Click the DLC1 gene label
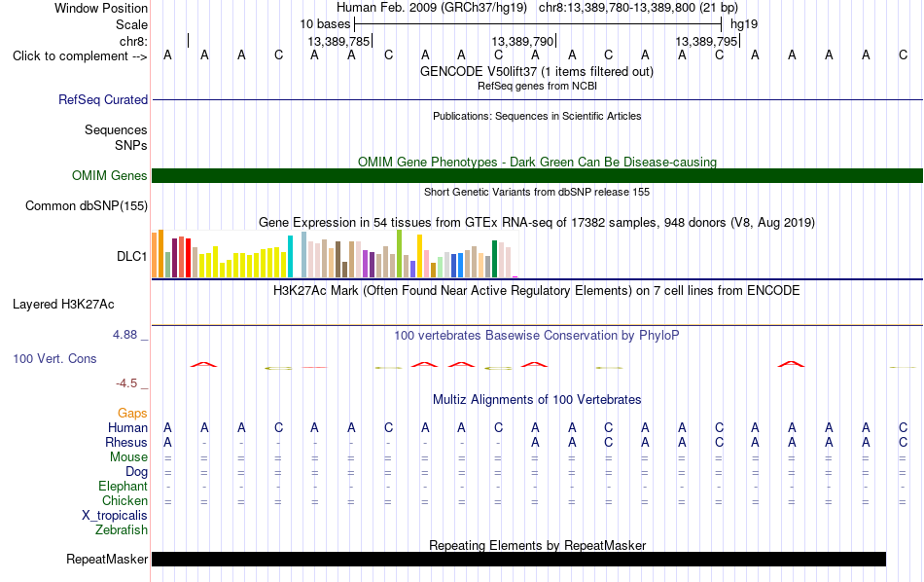The width and height of the screenshot is (924, 582). tap(132, 257)
